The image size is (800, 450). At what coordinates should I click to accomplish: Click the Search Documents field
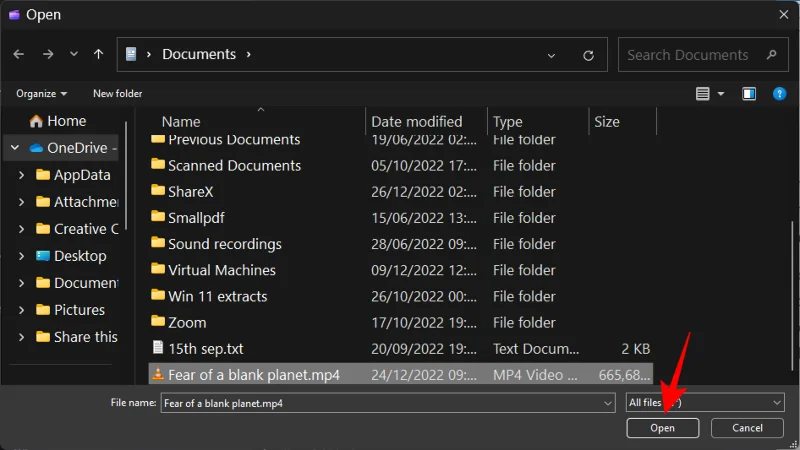[x=690, y=55]
